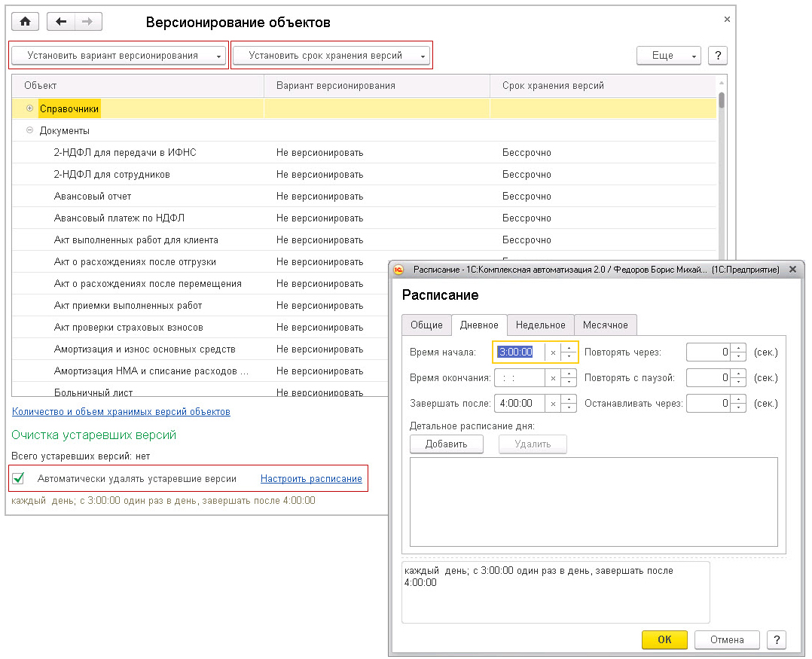The image size is (812, 659).
Task: Select row 2-НДФЛ для передачи в ИФНС
Action: point(364,152)
